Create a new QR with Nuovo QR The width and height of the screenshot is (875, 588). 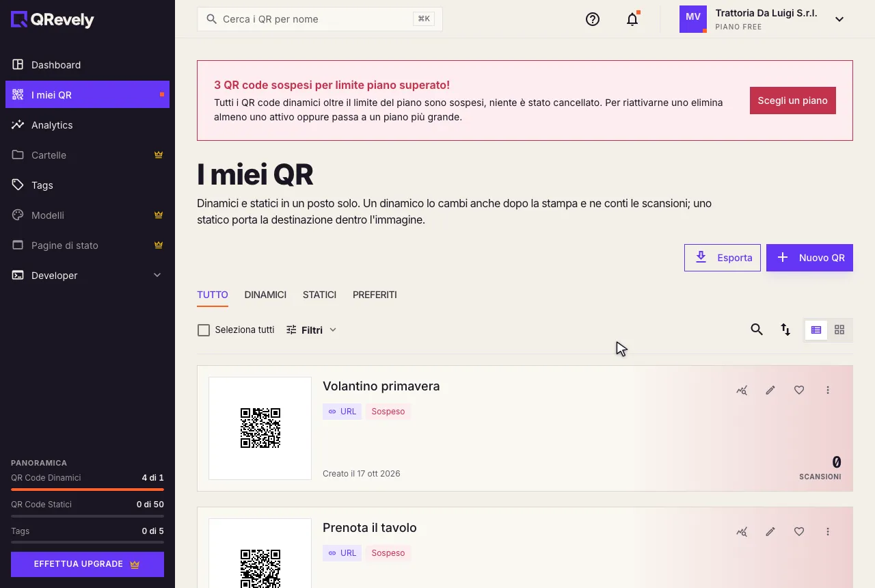809,258
